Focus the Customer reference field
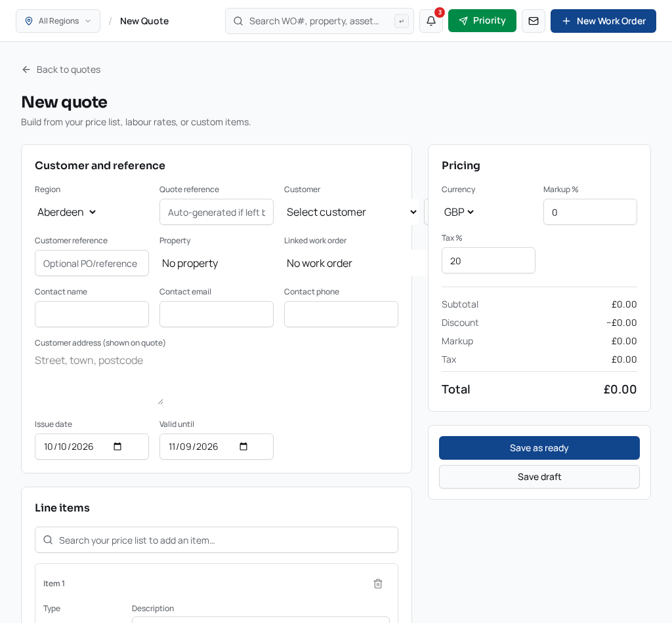The width and height of the screenshot is (672, 623). [x=92, y=264]
